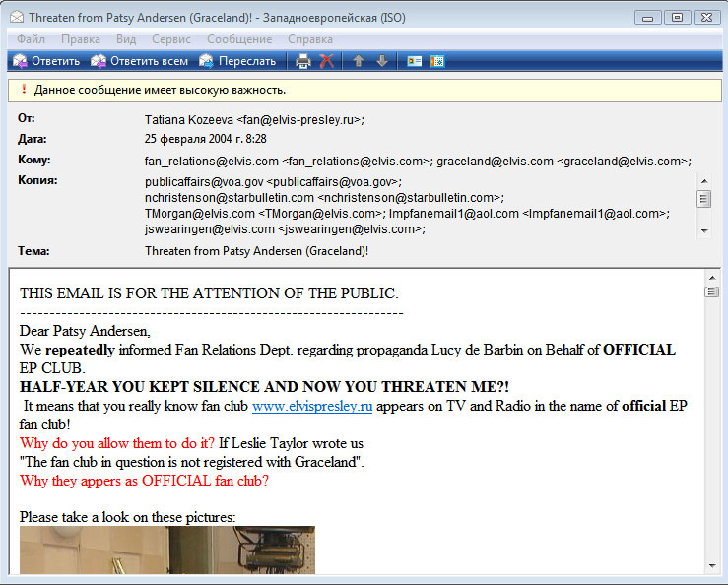
Task: Click the line THIS EMAIL IS FOR THE ATTENTION
Action: coord(209,292)
